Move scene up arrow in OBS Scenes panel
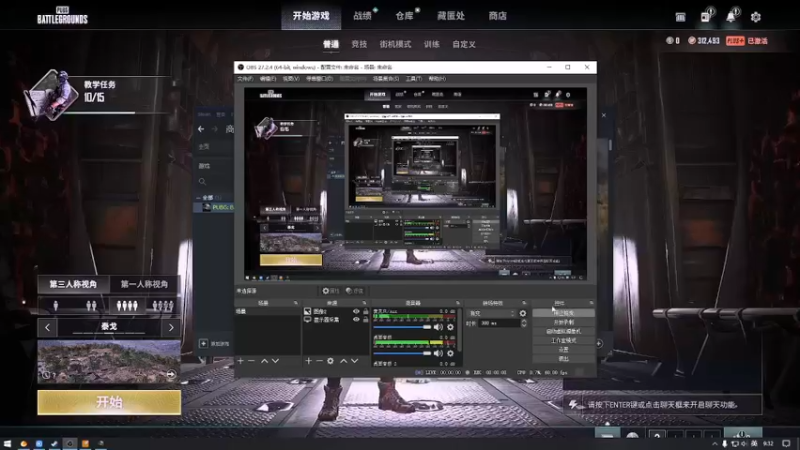 pyautogui.click(x=264, y=361)
